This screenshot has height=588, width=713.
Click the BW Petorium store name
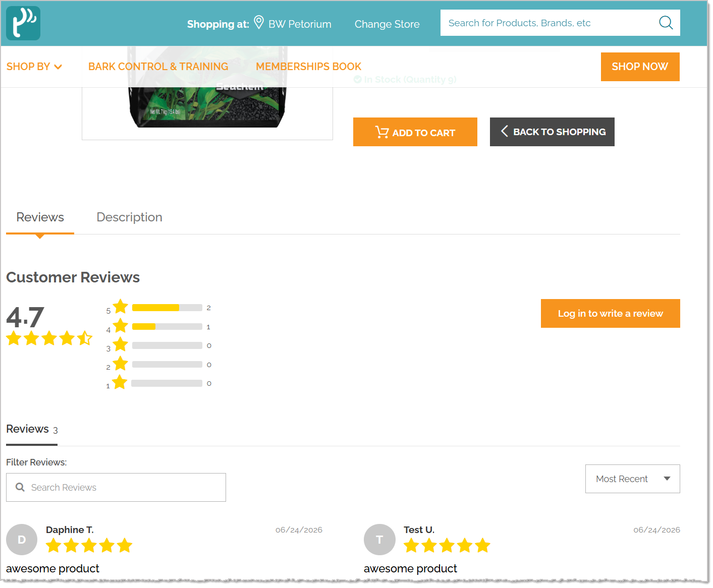300,24
